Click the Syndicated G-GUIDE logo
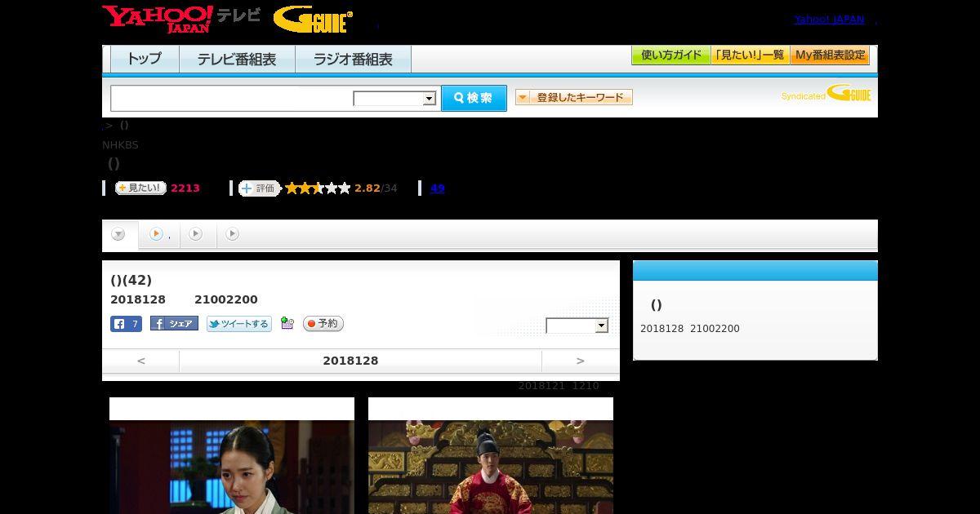 [826, 94]
